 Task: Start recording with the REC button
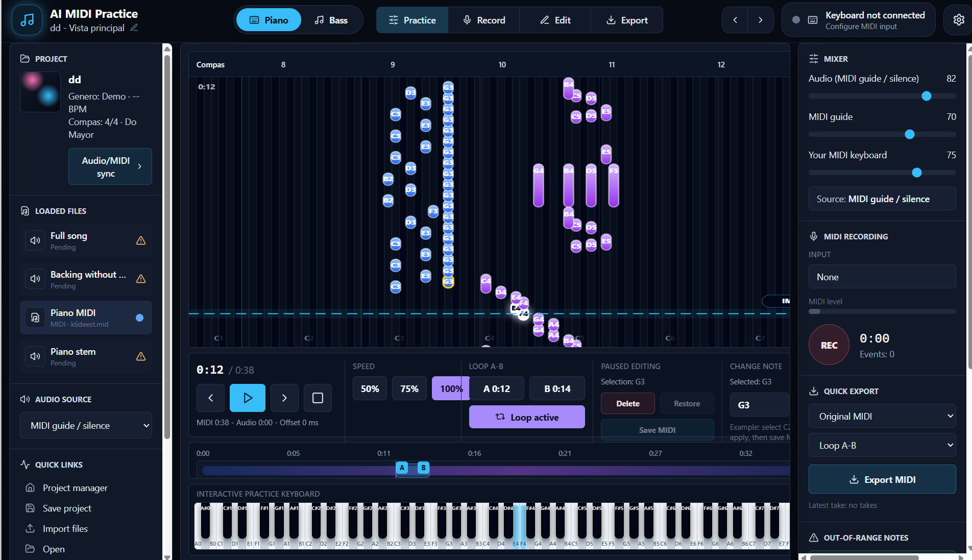pos(829,345)
